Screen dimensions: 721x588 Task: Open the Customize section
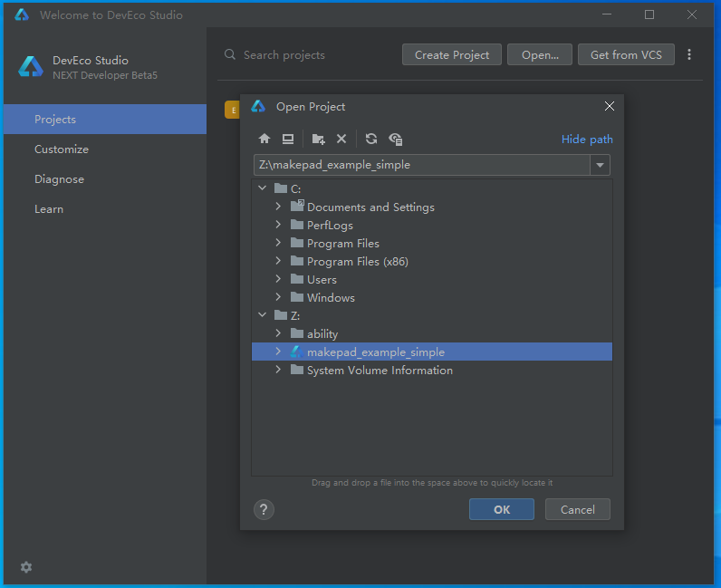105,149
